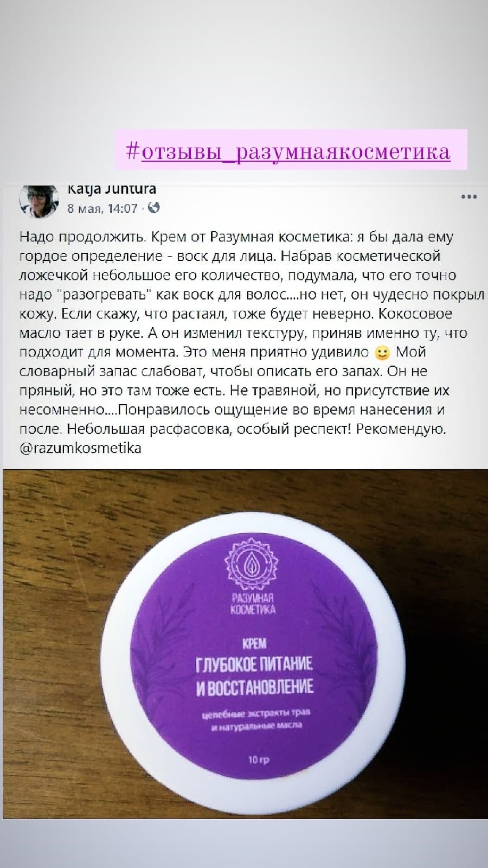The width and height of the screenshot is (488, 868).
Task: Open Katja Juntura's profile avatar
Action: [x=39, y=200]
